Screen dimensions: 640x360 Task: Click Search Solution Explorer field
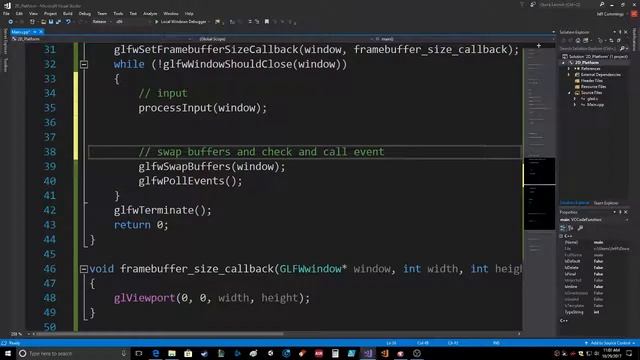coord(590,49)
